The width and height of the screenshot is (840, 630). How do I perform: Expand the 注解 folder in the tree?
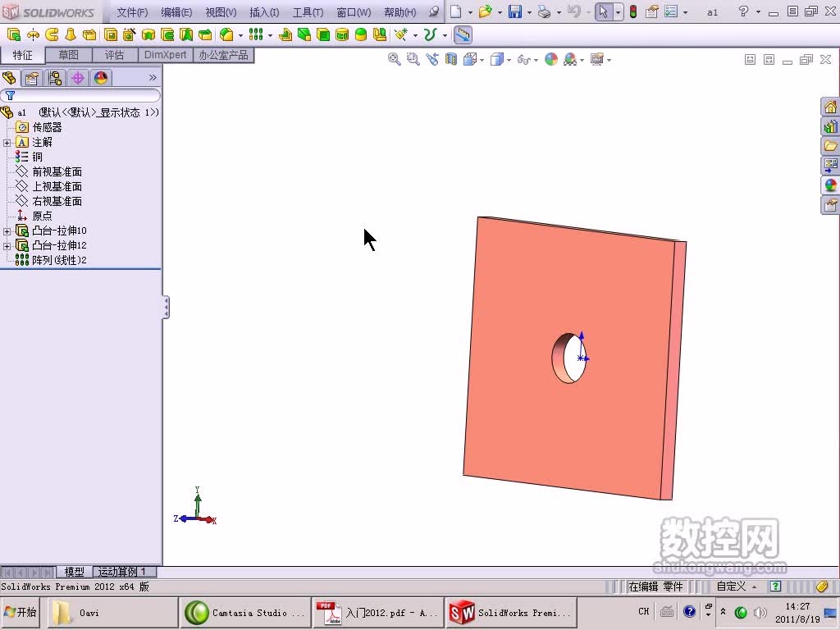click(x=6, y=141)
